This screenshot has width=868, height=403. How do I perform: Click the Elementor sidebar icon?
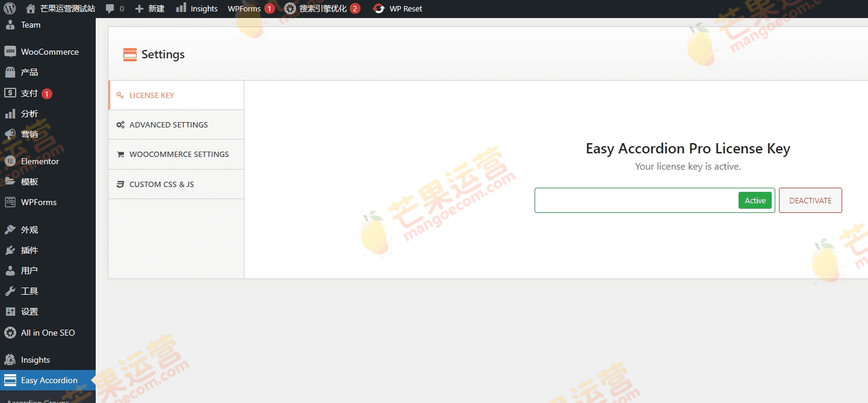(10, 161)
